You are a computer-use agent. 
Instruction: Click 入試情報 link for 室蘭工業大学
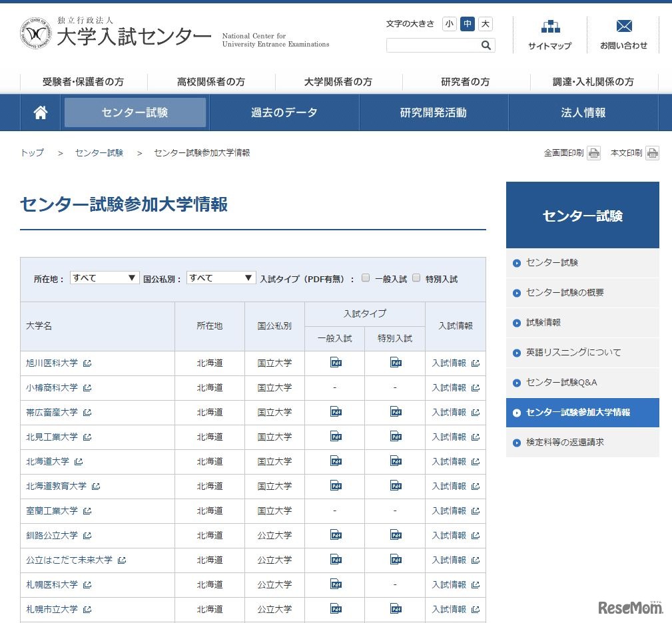click(x=451, y=511)
